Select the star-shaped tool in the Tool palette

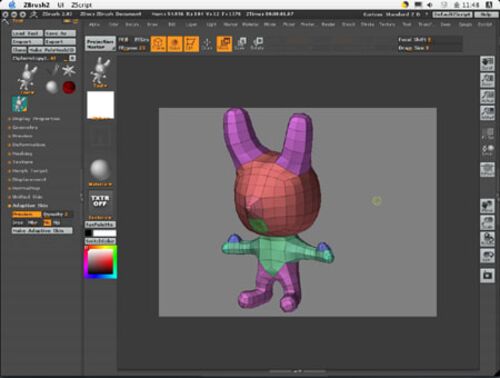click(68, 70)
